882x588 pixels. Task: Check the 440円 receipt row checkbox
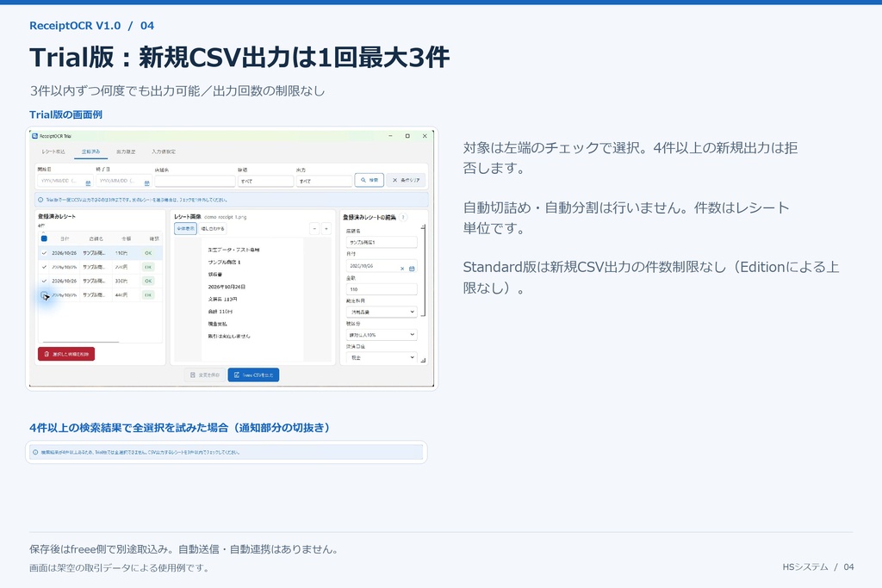tap(44, 295)
